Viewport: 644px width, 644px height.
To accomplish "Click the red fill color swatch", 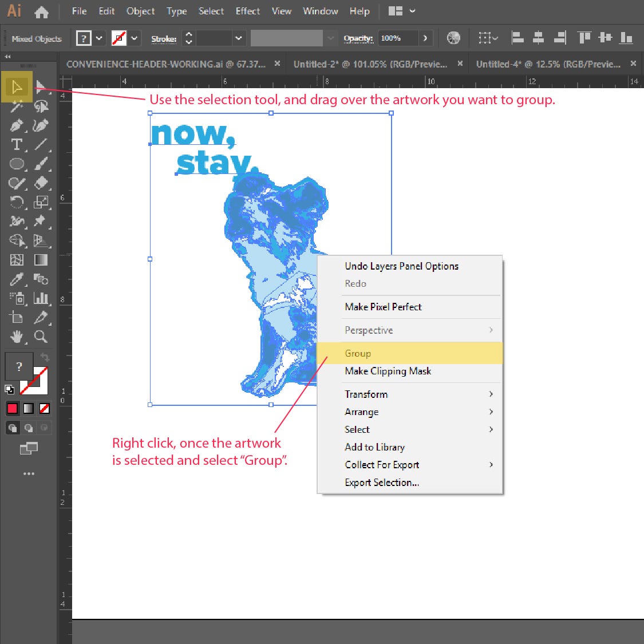I will (x=13, y=408).
